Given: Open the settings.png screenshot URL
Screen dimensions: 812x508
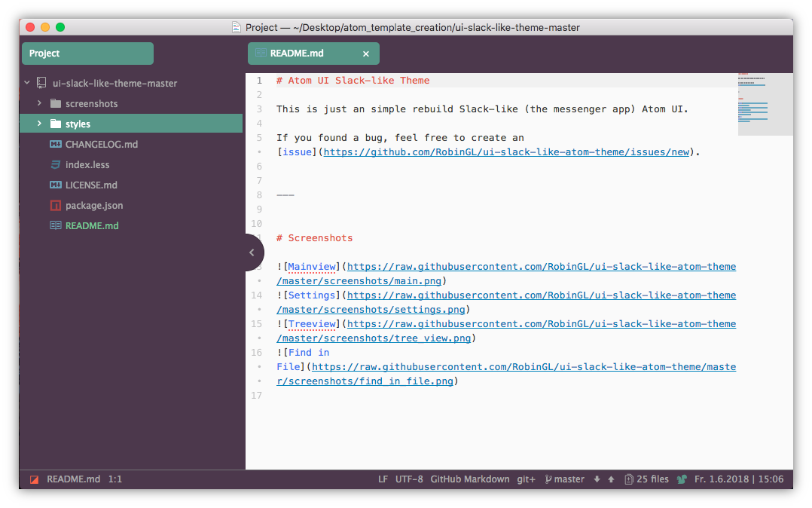Looking at the screenshot, I should 506,301.
